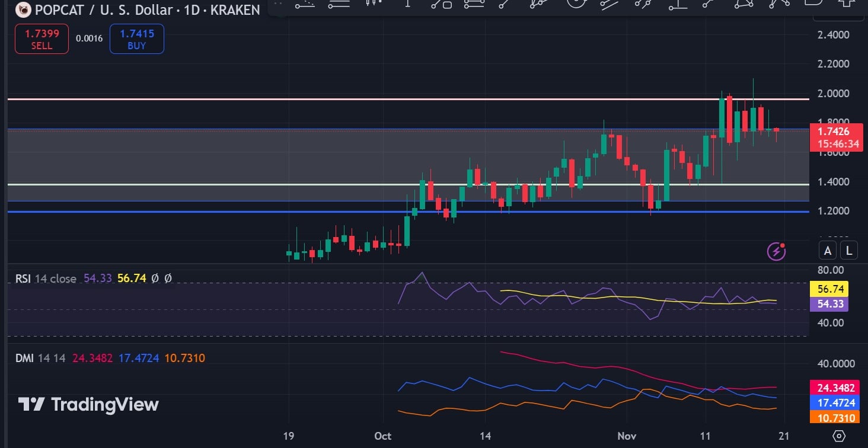Select the RSI indicator label

pyautogui.click(x=23, y=278)
